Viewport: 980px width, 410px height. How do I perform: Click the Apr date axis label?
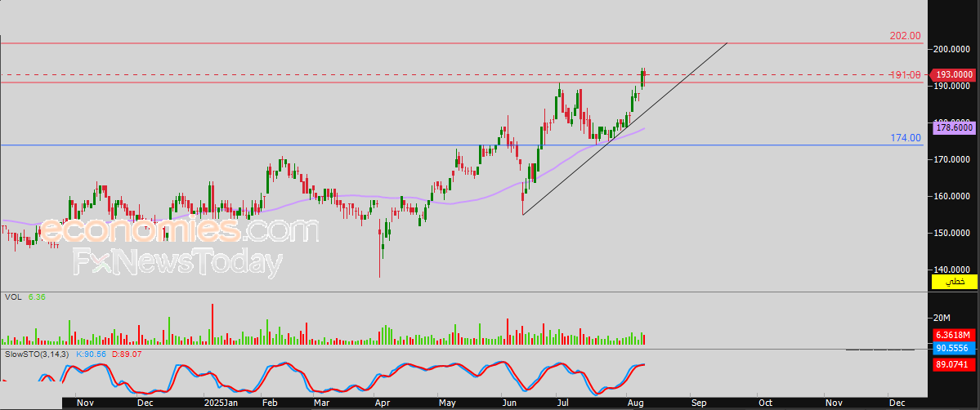pyautogui.click(x=381, y=403)
